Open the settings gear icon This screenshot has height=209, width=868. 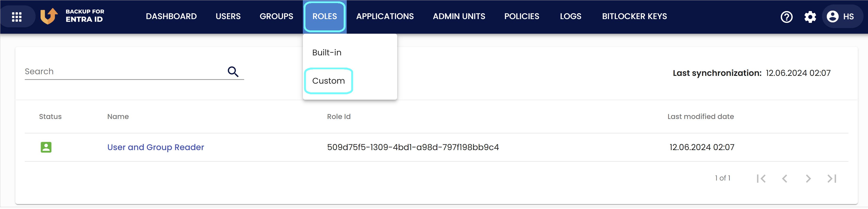(x=810, y=16)
